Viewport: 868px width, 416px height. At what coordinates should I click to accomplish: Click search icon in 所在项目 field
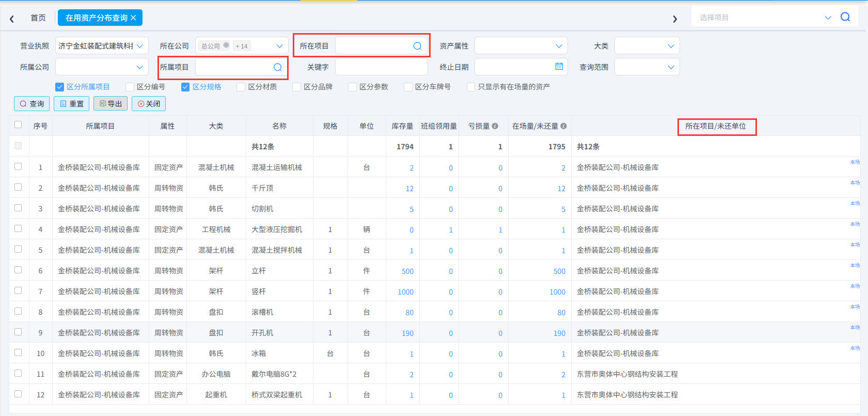coord(417,46)
